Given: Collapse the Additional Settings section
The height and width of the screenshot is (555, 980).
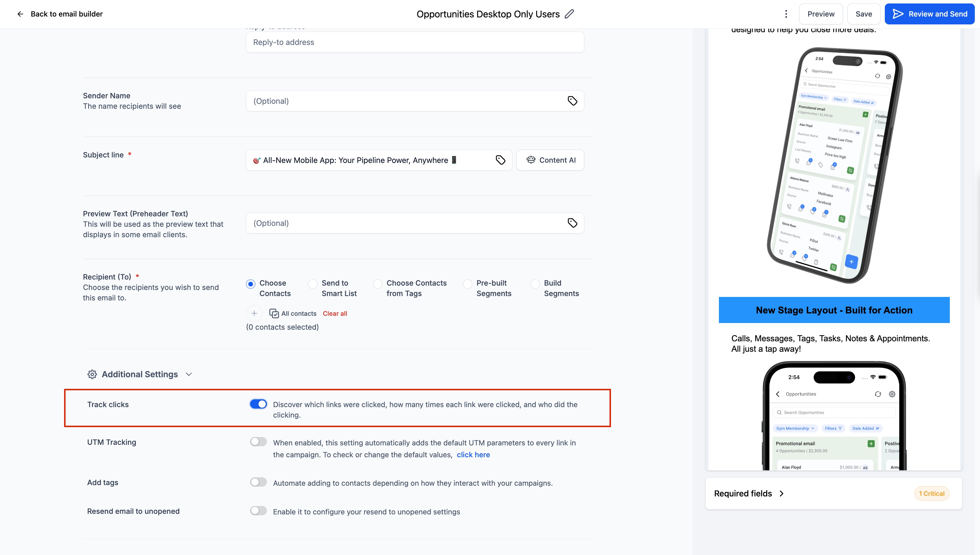Looking at the screenshot, I should click(189, 374).
